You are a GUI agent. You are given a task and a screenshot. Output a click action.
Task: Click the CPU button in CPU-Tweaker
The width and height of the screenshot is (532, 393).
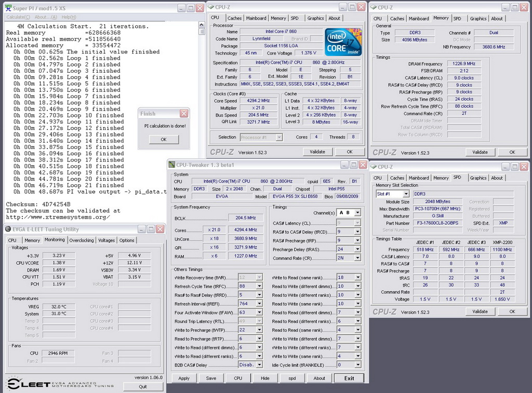click(238, 378)
